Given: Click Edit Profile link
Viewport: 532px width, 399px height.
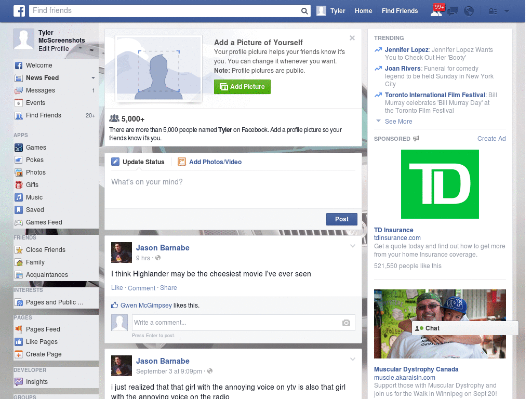Looking at the screenshot, I should tap(54, 49).
